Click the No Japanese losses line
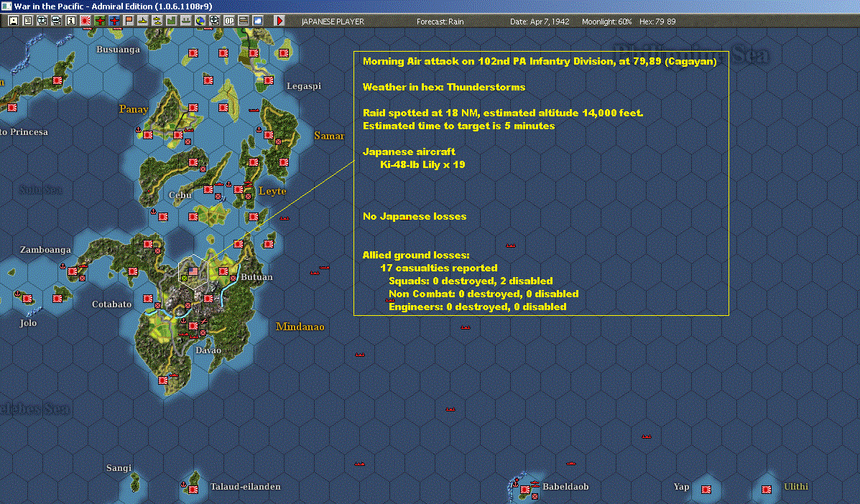The width and height of the screenshot is (860, 504). pyautogui.click(x=415, y=216)
